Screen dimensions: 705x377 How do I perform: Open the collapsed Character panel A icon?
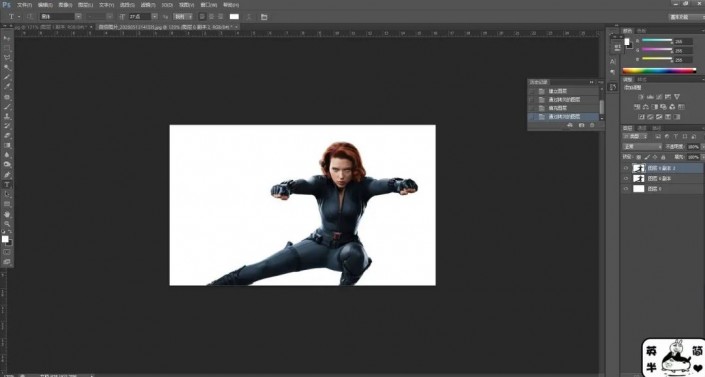click(613, 62)
